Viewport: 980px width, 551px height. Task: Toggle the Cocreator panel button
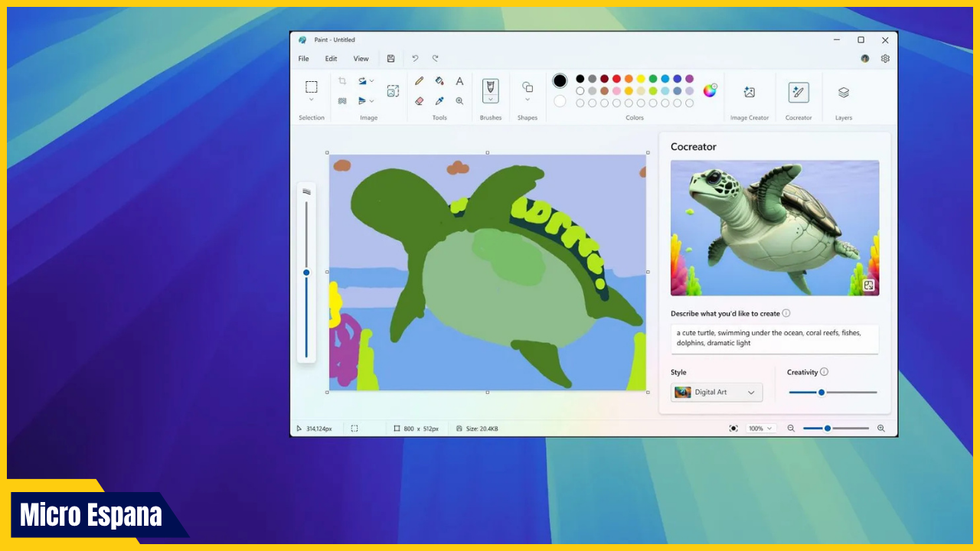[799, 93]
